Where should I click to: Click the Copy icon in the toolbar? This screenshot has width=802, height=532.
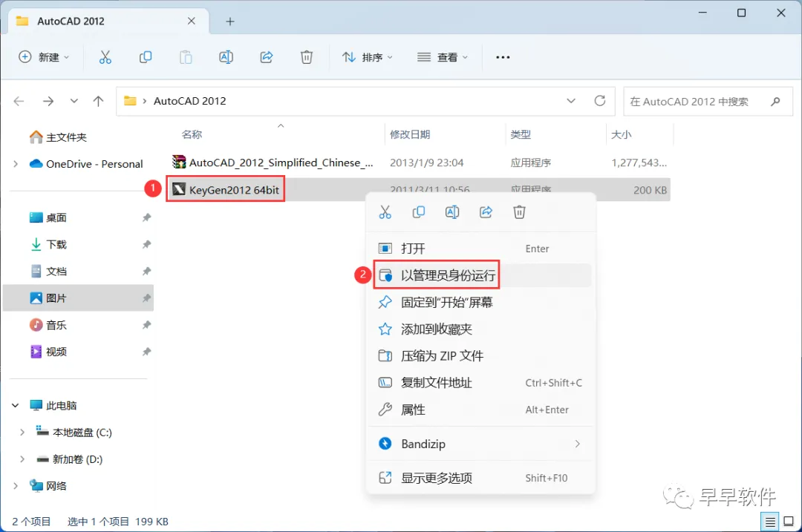(146, 57)
